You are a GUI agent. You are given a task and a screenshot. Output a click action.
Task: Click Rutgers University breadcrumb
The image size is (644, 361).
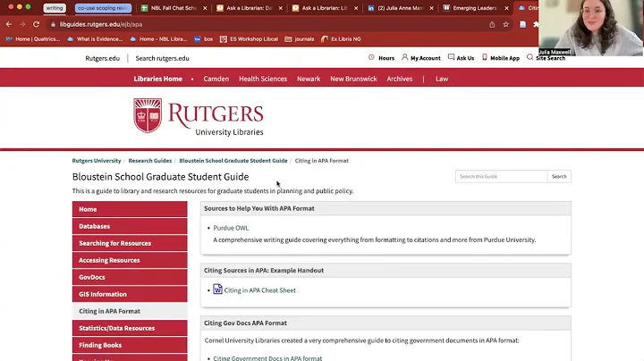(97, 161)
